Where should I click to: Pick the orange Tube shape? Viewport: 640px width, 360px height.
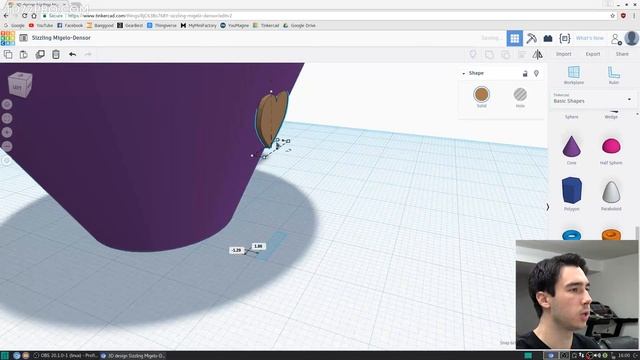[x=611, y=235]
